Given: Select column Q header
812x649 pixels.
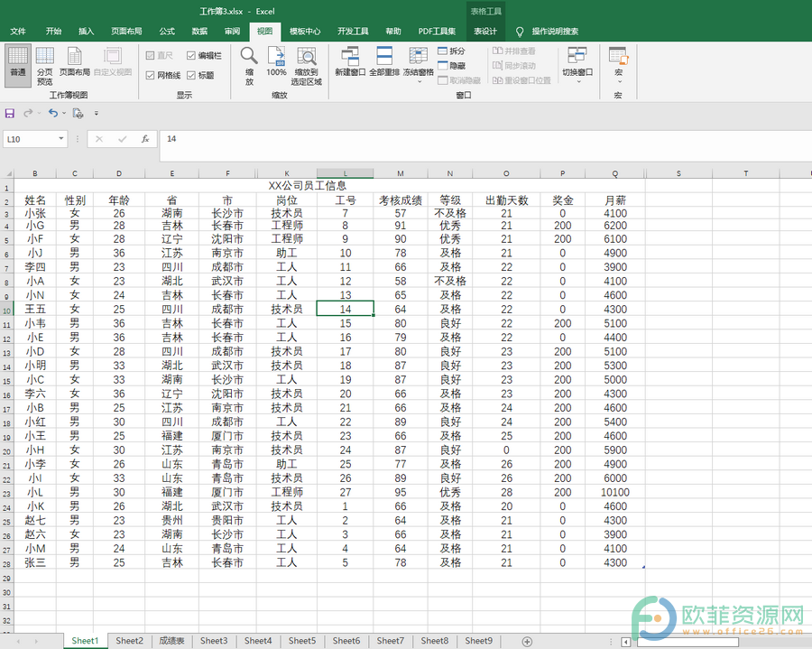Looking at the screenshot, I should (x=615, y=173).
